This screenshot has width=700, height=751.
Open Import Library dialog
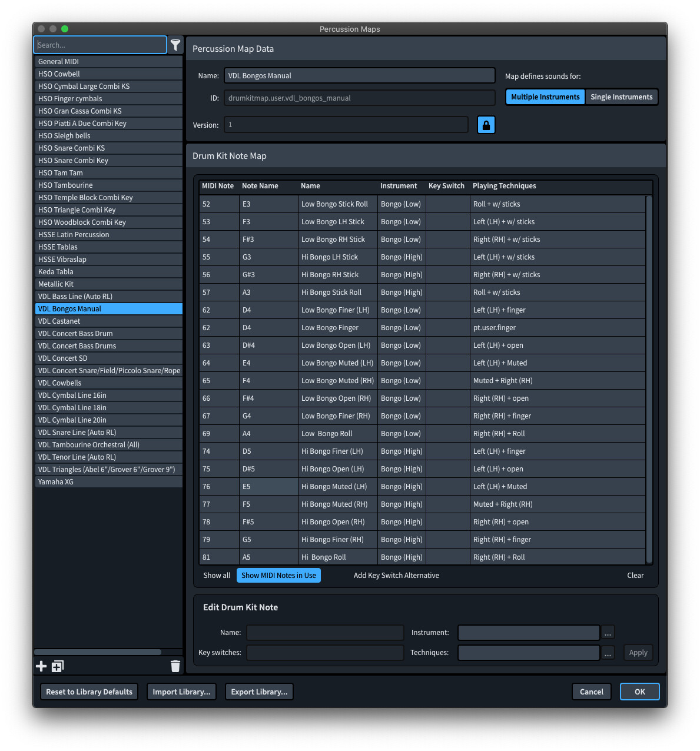tap(181, 692)
